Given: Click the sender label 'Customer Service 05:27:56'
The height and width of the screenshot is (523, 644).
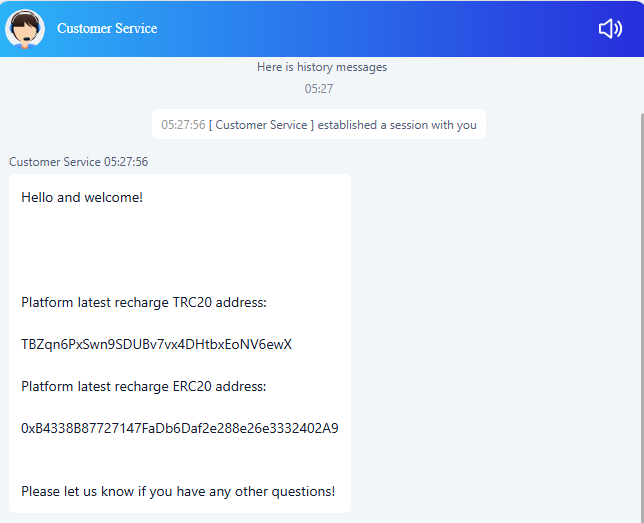Looking at the screenshot, I should tap(78, 162).
